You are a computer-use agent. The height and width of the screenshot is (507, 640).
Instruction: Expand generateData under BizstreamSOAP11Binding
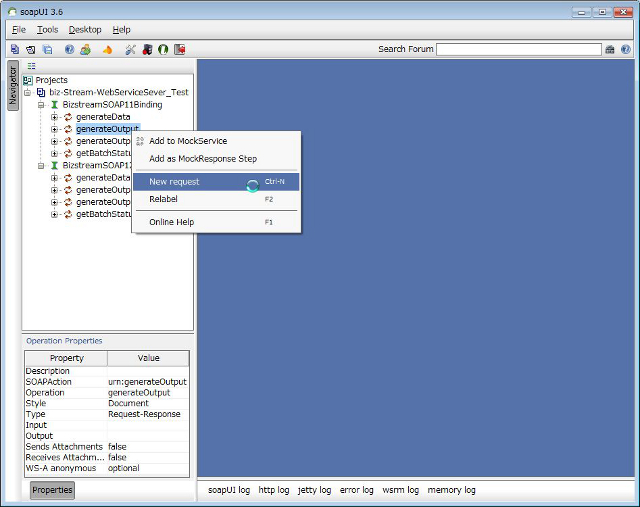(54, 117)
